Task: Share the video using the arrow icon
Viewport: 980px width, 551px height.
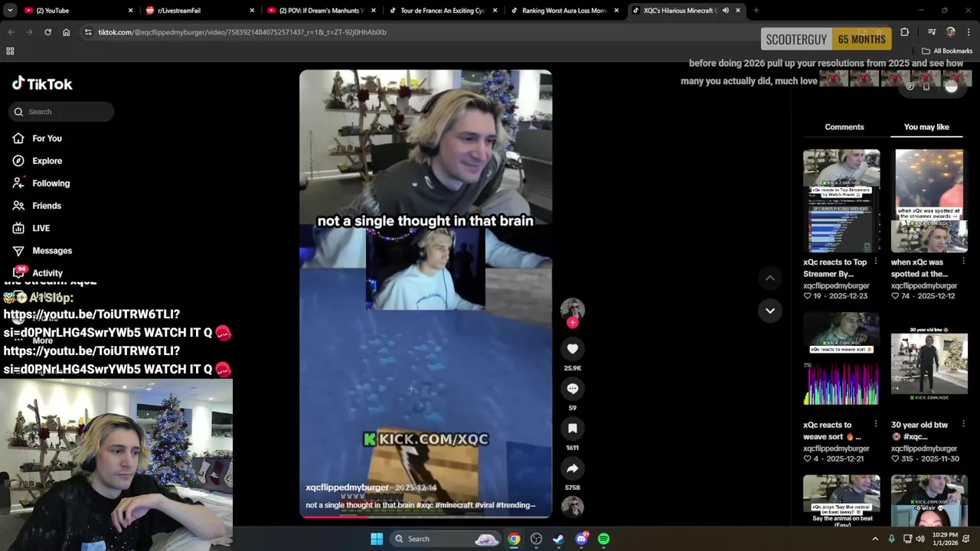Action: pos(572,468)
